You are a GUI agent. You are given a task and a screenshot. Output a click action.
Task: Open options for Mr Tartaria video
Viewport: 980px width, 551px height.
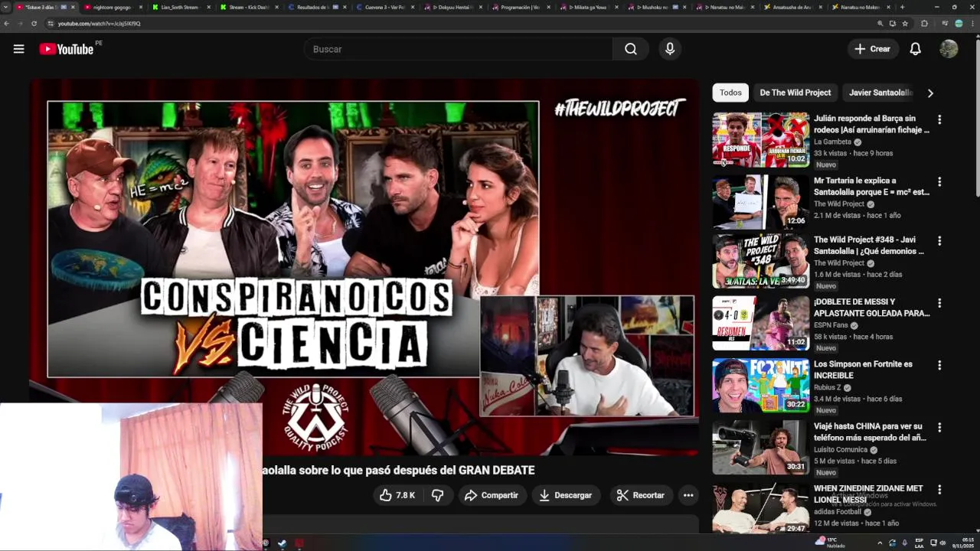(x=939, y=182)
